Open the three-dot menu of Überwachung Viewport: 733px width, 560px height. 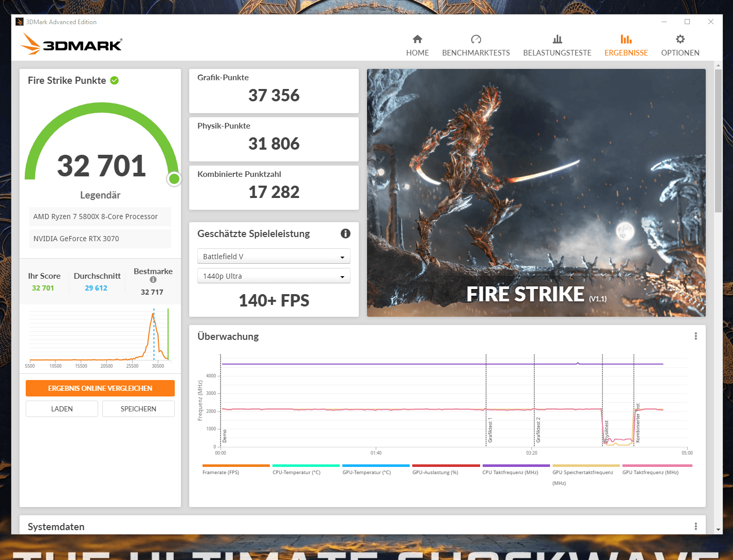695,336
